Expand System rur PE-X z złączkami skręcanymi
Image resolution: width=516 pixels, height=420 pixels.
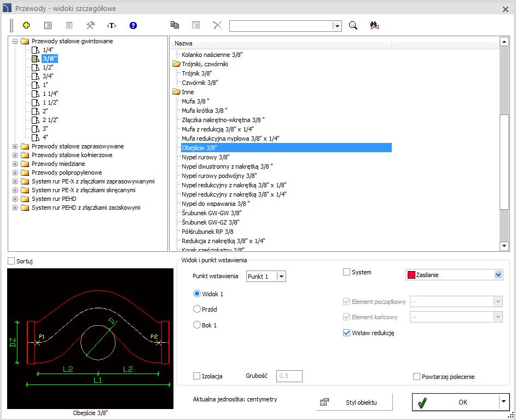click(15, 190)
